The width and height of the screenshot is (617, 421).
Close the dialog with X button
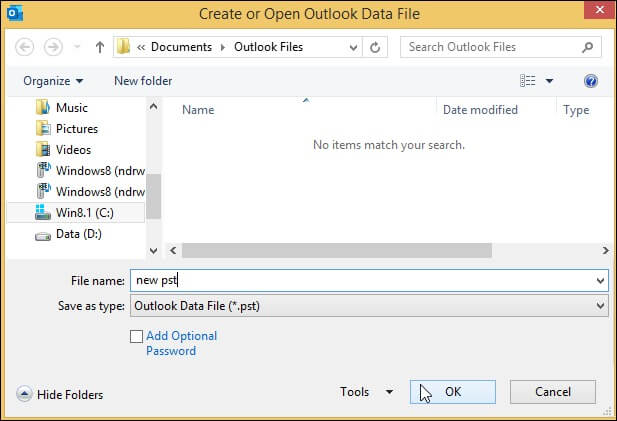[599, 10]
